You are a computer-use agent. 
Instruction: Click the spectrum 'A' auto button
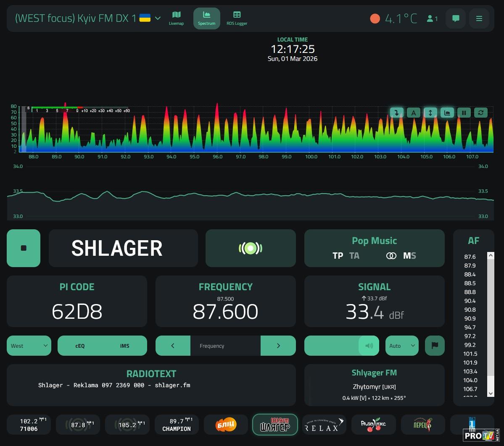click(x=414, y=113)
